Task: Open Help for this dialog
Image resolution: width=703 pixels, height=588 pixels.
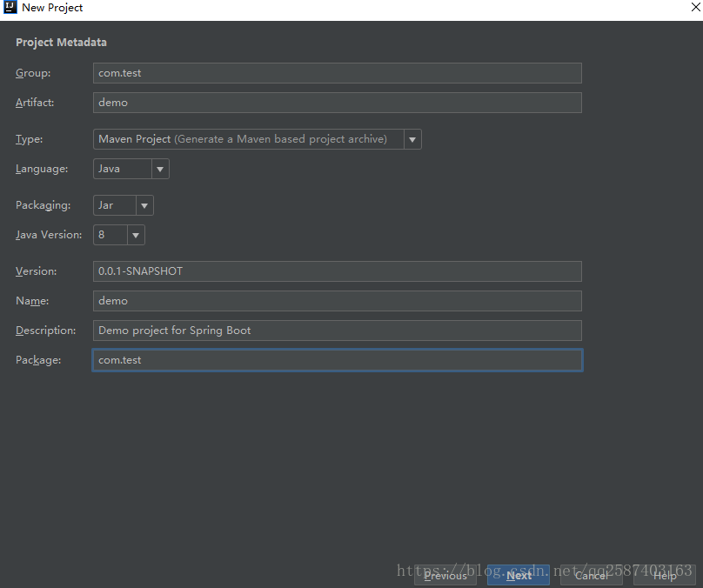Action: tap(665, 575)
